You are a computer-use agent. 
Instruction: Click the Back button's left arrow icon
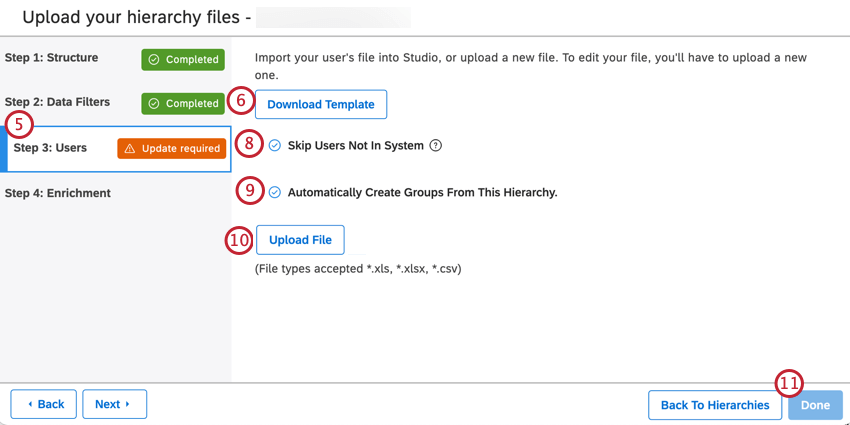pos(30,404)
